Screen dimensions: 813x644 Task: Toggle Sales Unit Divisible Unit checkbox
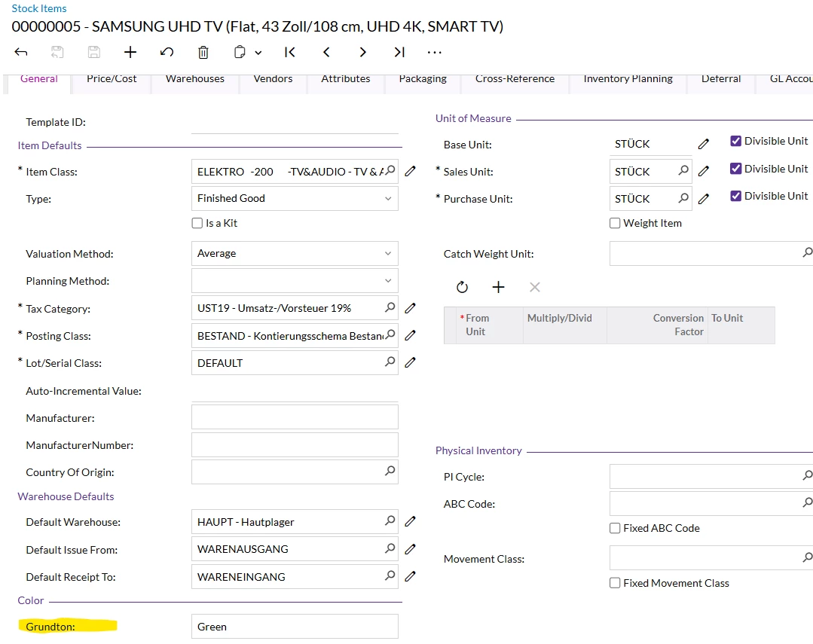735,169
